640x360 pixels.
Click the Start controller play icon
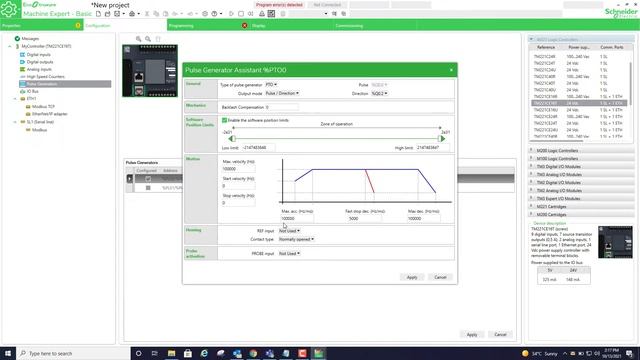[x=231, y=13]
